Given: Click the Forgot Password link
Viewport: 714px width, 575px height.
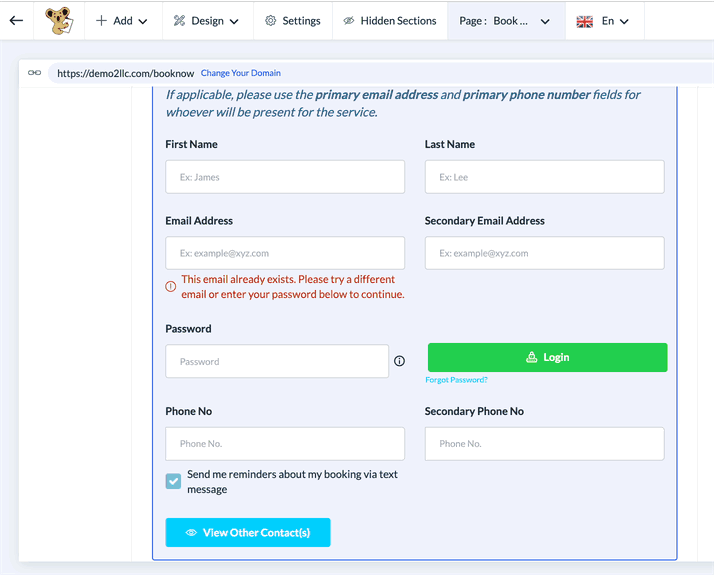Looking at the screenshot, I should 456,380.
